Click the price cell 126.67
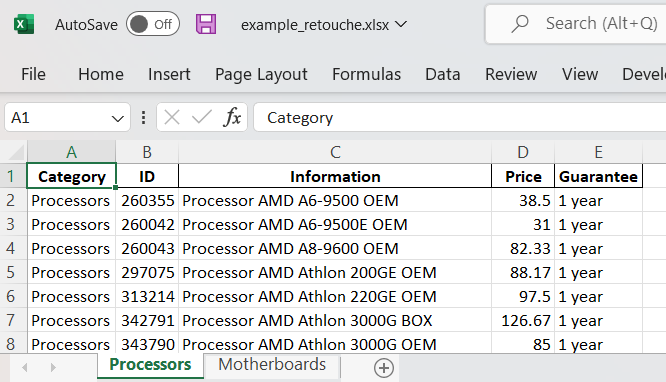The width and height of the screenshot is (666, 382). (523, 320)
